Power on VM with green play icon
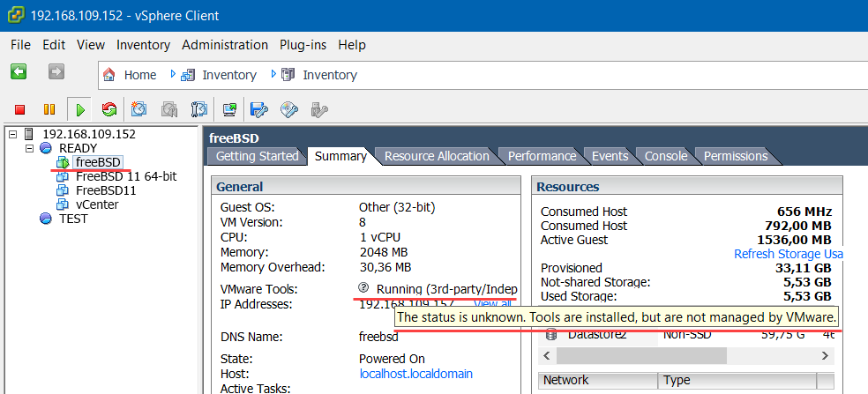This screenshot has height=394, width=868. tap(79, 109)
